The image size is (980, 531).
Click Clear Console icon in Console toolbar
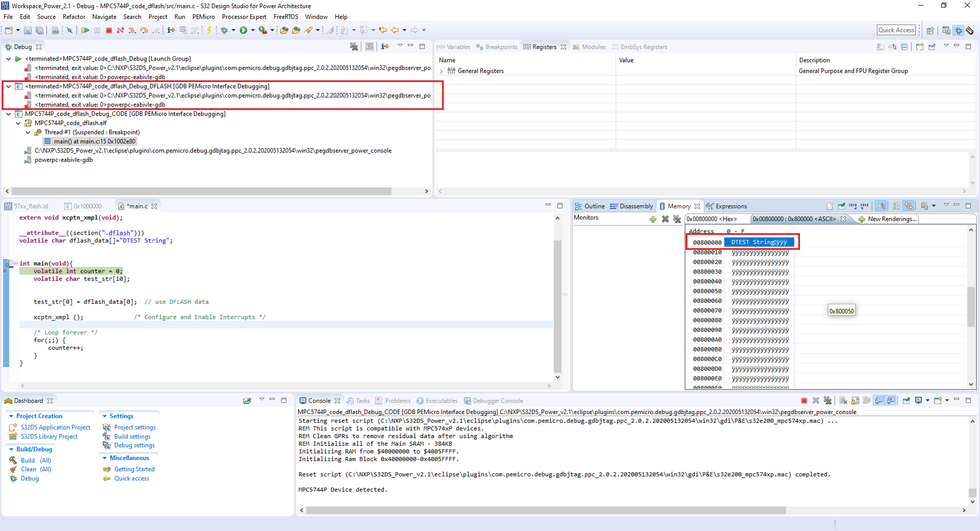843,400
